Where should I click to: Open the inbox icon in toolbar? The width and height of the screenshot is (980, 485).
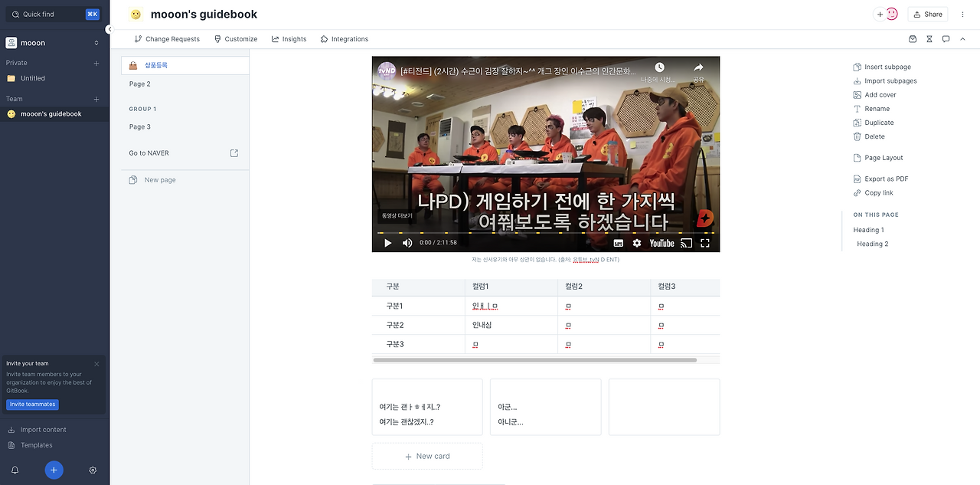[x=913, y=39]
